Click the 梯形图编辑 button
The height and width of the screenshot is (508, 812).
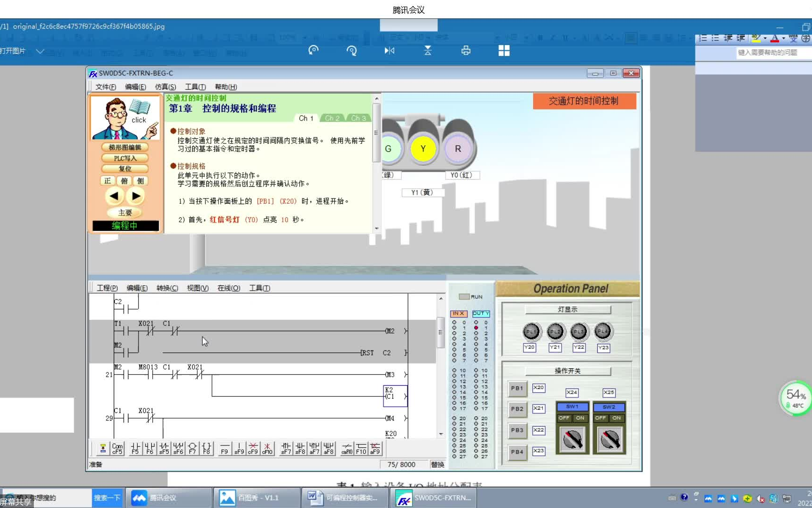coord(125,147)
